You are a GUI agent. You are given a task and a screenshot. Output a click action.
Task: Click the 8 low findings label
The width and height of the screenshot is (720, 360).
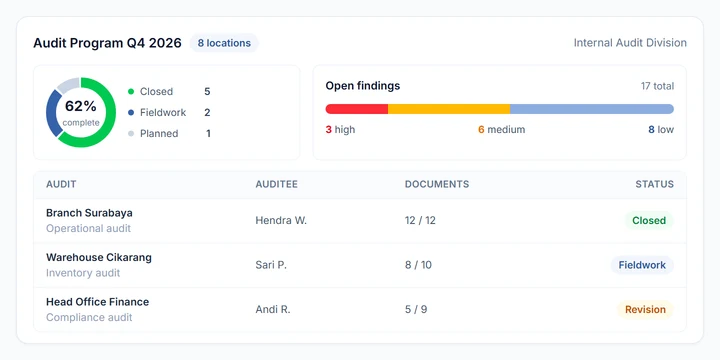(x=661, y=129)
